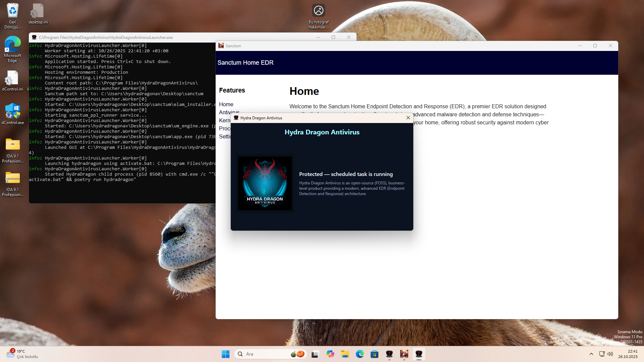The height and width of the screenshot is (362, 644).
Task: Open the volume control in system tray
Action: point(610,354)
